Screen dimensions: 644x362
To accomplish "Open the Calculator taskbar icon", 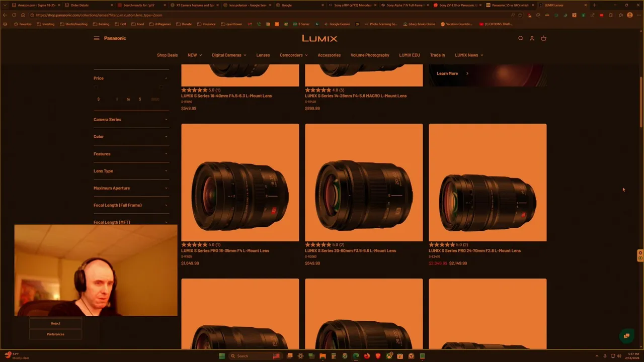I will [x=334, y=356].
